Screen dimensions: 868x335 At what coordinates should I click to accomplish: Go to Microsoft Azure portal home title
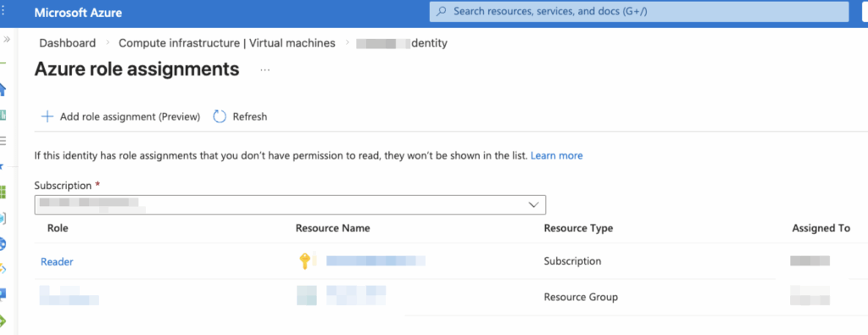pos(78,13)
